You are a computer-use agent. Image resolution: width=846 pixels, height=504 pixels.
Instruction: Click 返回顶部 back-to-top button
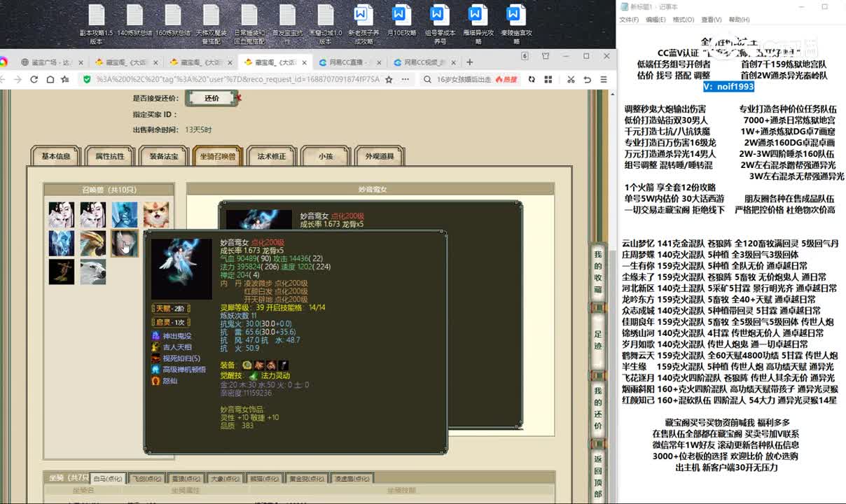coord(598,477)
